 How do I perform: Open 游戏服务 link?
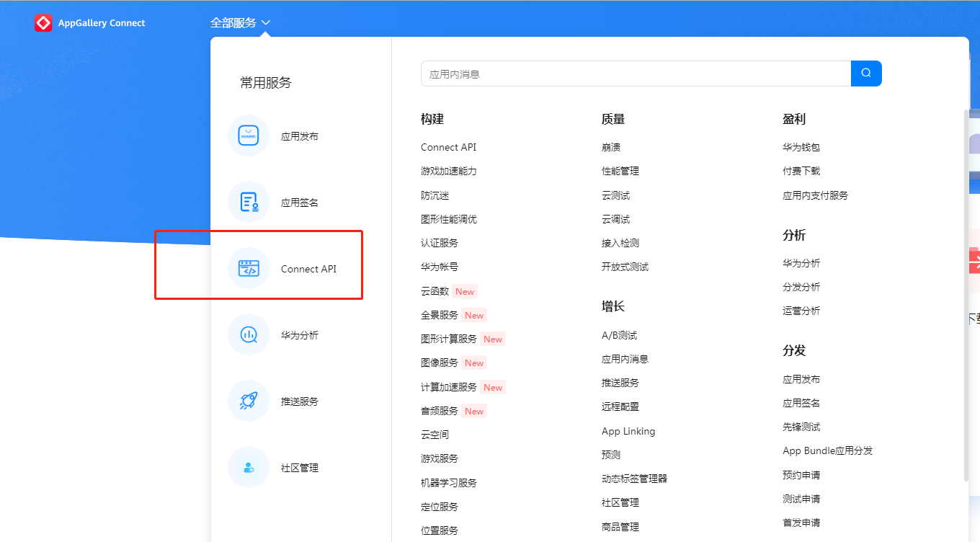click(440, 458)
